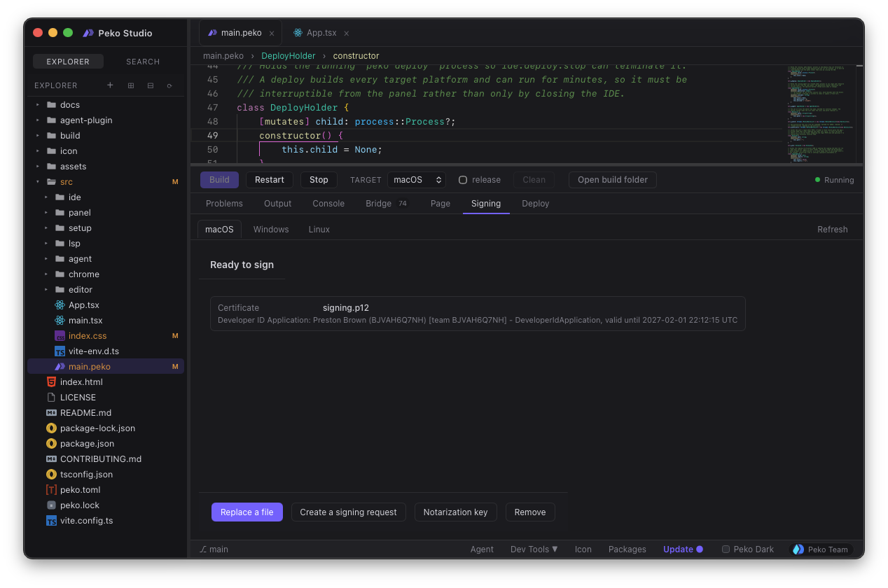The width and height of the screenshot is (888, 588).
Task: Click the collapse all icon in Explorer header
Action: 150,85
